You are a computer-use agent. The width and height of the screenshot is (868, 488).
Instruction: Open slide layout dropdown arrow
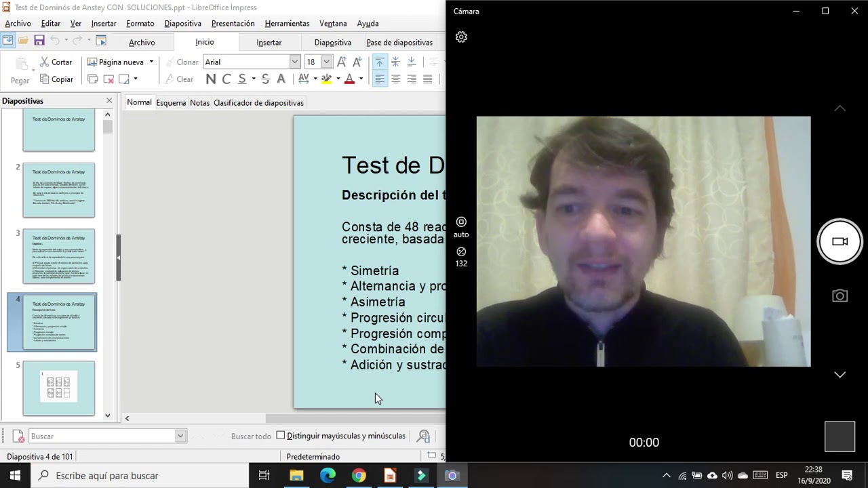tap(136, 79)
